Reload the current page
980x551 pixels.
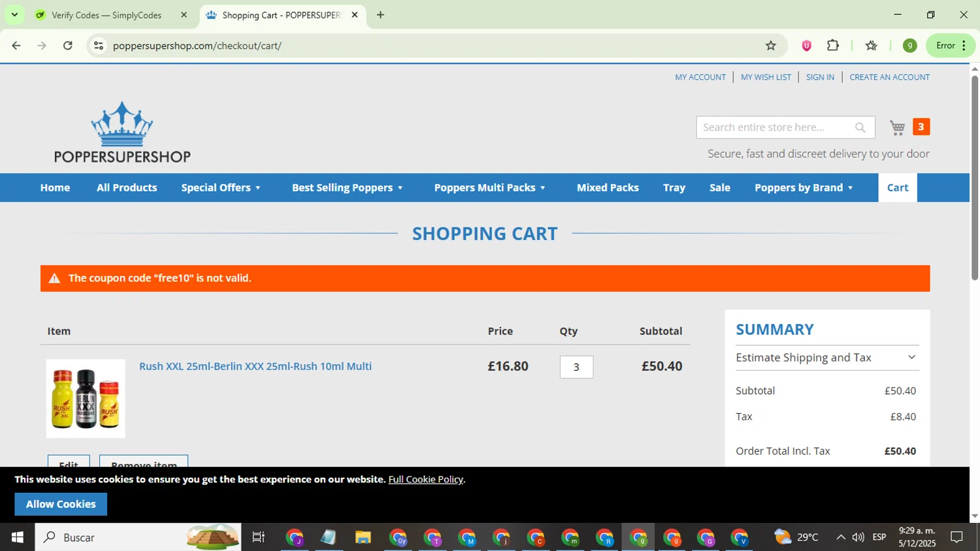click(68, 46)
